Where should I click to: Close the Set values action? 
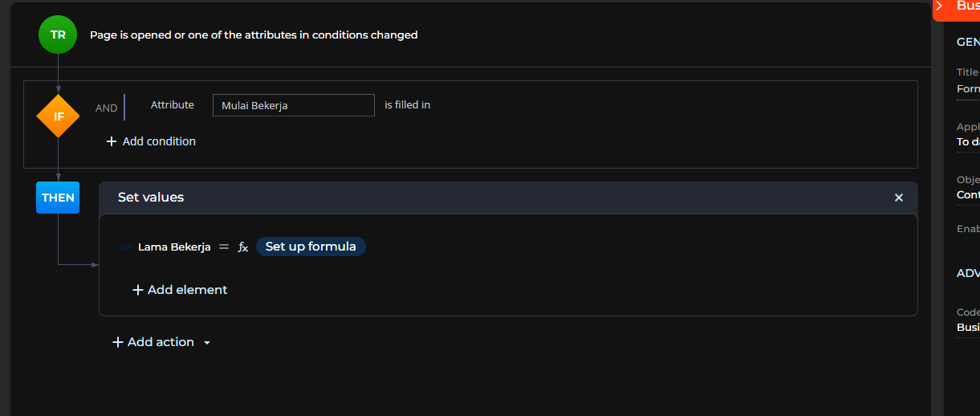899,198
